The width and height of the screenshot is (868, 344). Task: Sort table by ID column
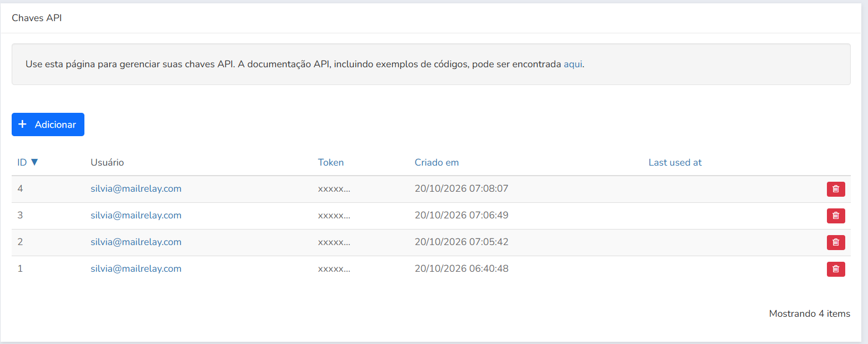click(x=28, y=162)
